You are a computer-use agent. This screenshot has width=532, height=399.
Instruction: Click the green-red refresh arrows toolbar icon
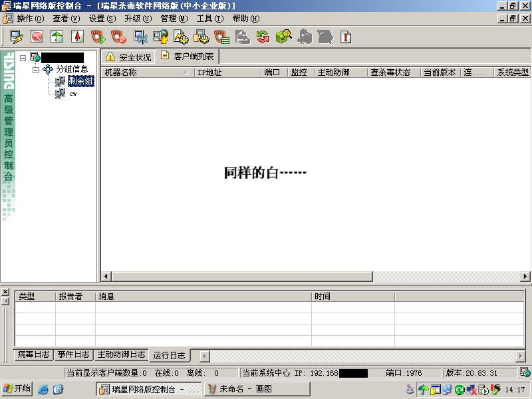[263, 37]
